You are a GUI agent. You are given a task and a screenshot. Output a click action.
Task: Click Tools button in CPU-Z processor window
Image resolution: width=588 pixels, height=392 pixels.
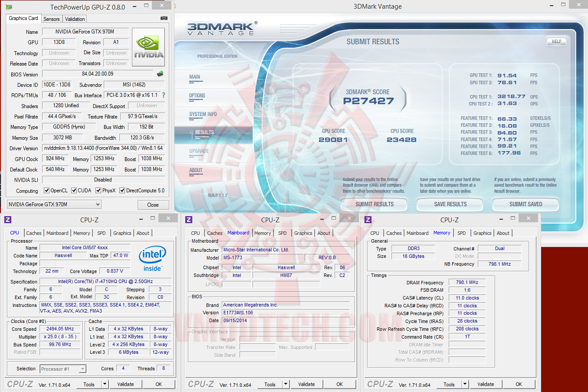pos(89,384)
